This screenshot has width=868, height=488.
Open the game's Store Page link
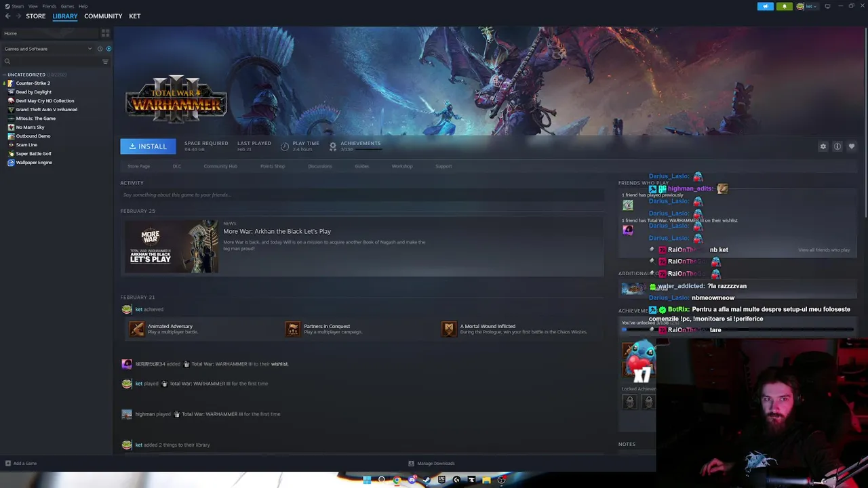138,166
